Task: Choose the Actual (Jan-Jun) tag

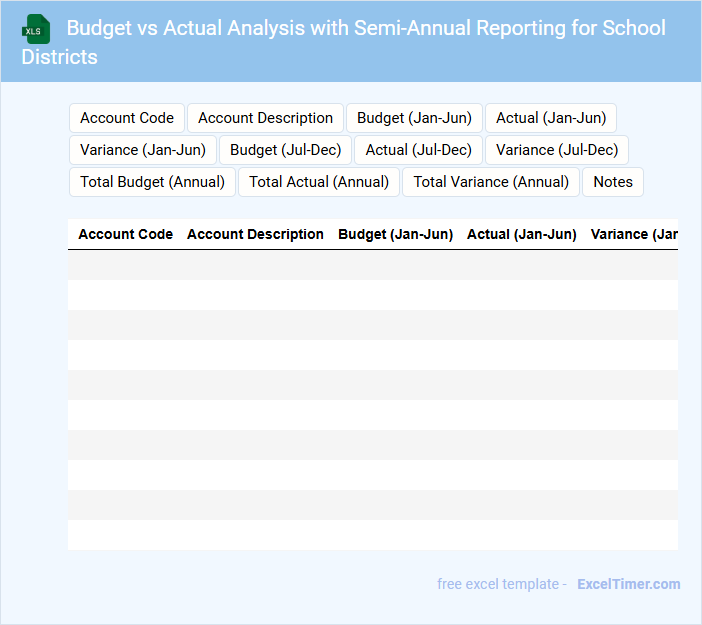Action: (x=551, y=118)
